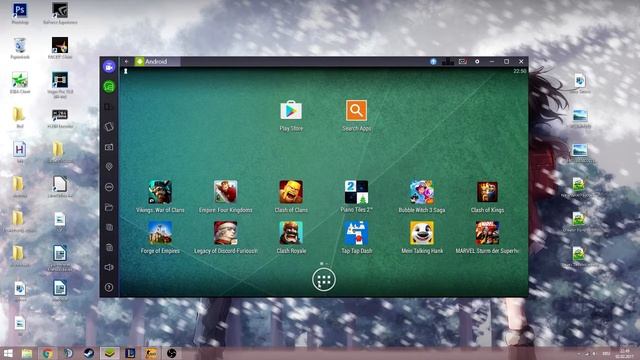Set location with pin sidebar icon

click(109, 167)
